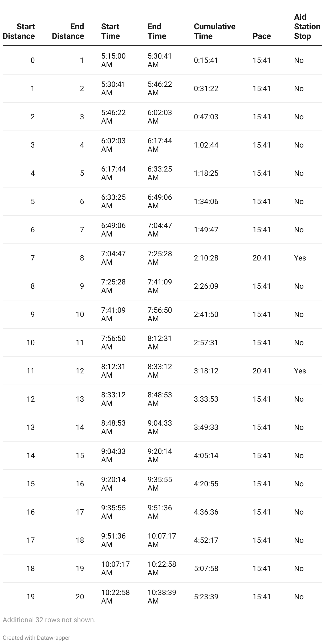Open the Created with Datawrapper link

(36, 638)
